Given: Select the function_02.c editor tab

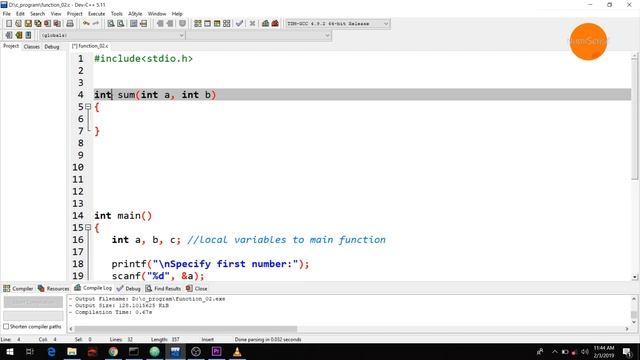Looking at the screenshot, I should click(90, 46).
